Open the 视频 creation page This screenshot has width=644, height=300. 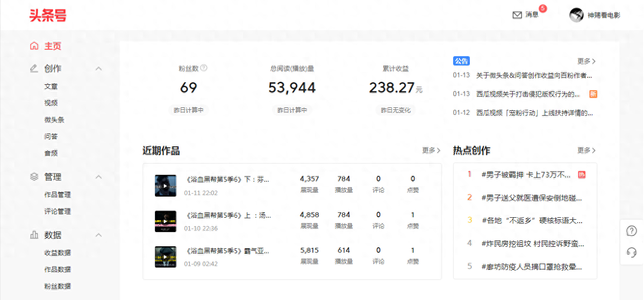tap(51, 103)
